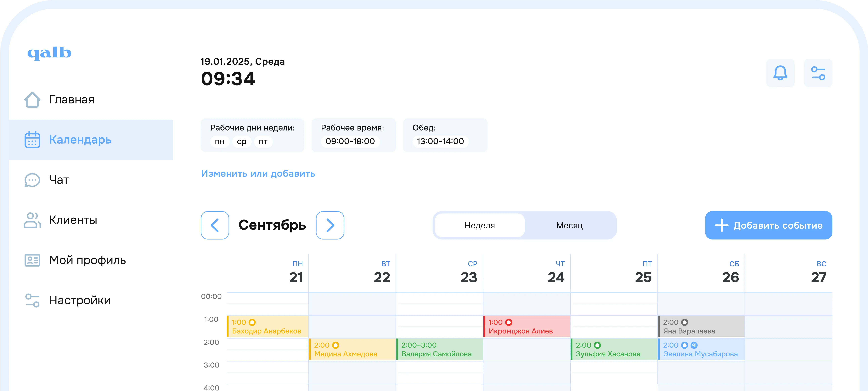Click the notification bell icon
Screen dimensions: 868x391
pyautogui.click(x=780, y=73)
